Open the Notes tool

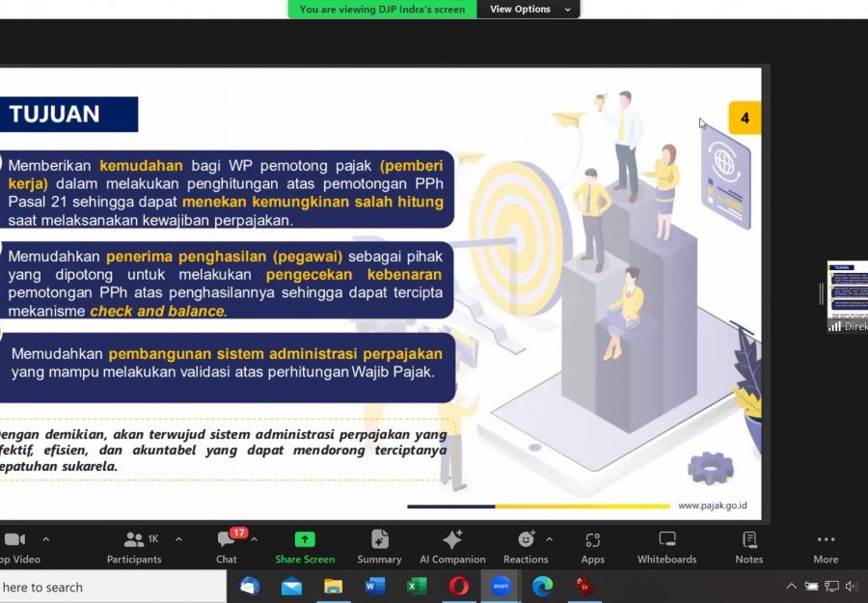pyautogui.click(x=748, y=546)
